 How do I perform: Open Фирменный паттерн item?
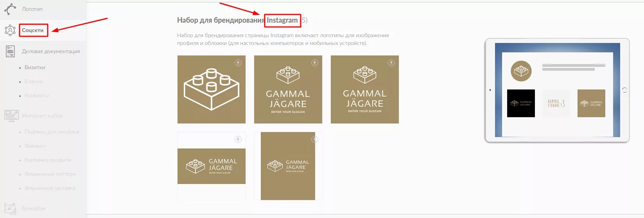50,174
